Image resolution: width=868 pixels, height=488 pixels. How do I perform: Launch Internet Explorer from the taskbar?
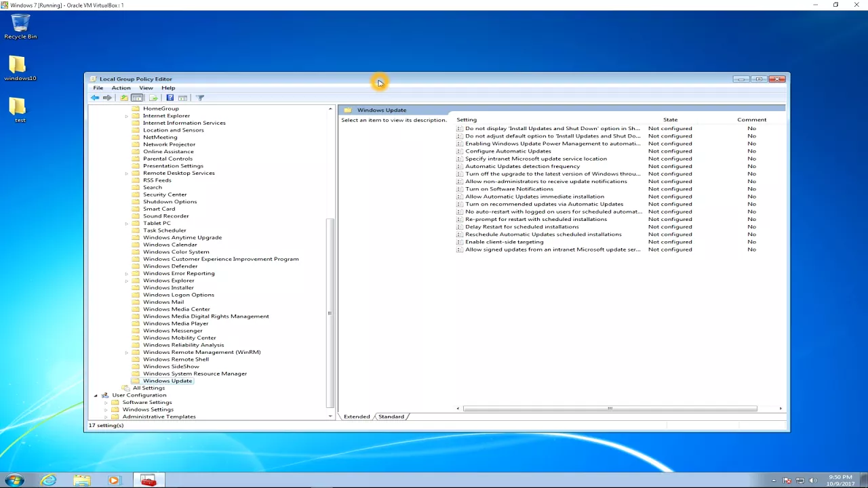click(49, 480)
